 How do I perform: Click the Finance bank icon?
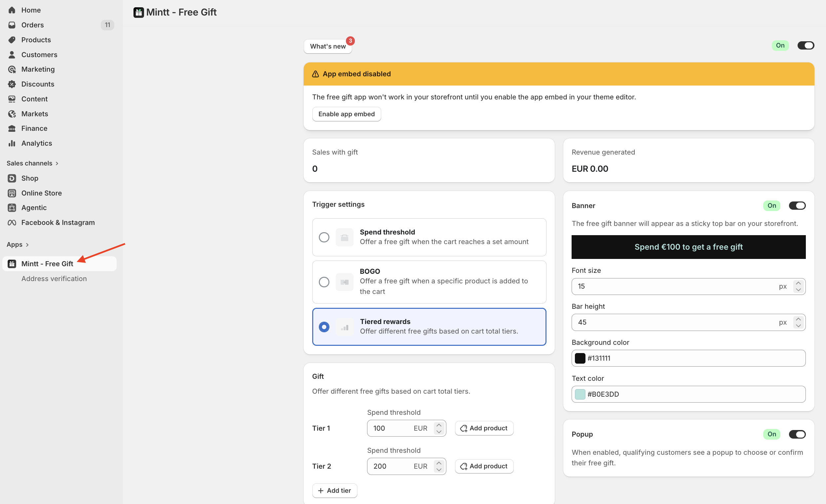pyautogui.click(x=12, y=128)
